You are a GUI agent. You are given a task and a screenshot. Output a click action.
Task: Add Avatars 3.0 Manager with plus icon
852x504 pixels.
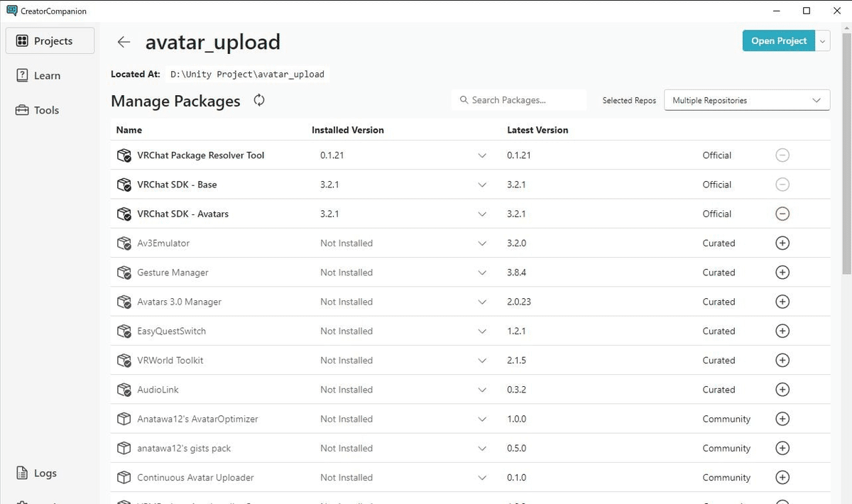(782, 302)
